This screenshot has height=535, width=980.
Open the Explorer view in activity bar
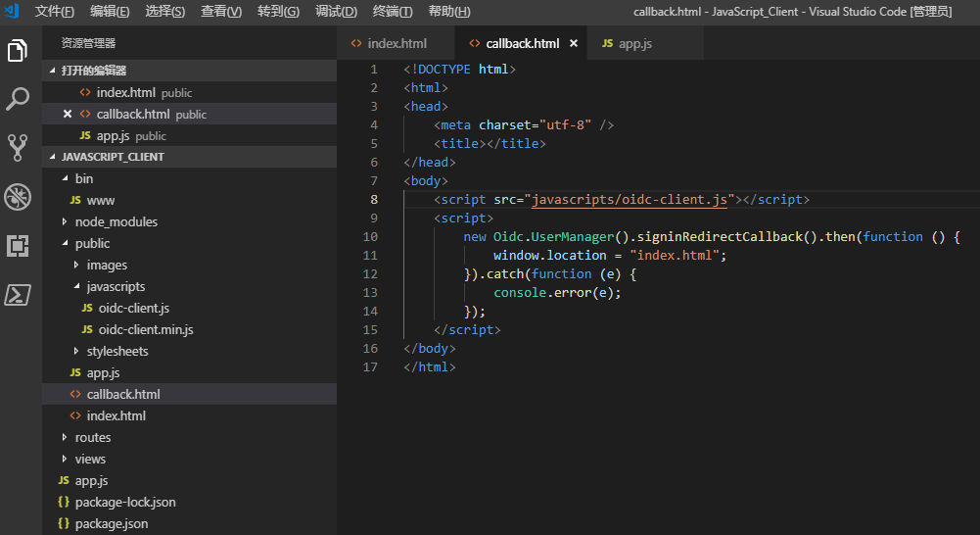[x=18, y=51]
